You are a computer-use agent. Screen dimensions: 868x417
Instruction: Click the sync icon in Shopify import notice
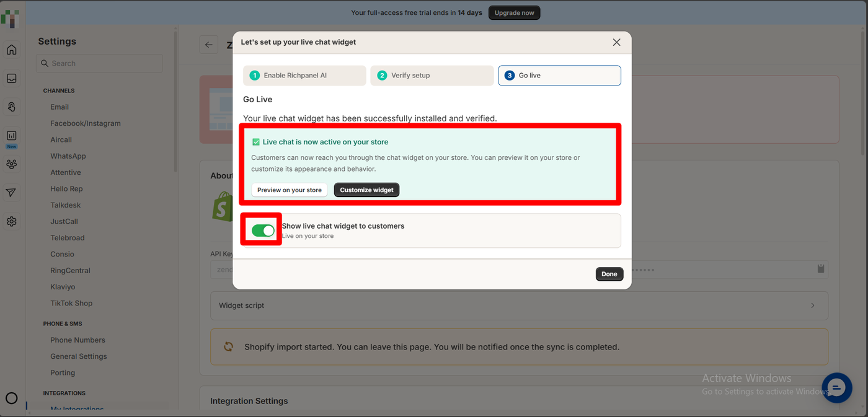tap(228, 347)
